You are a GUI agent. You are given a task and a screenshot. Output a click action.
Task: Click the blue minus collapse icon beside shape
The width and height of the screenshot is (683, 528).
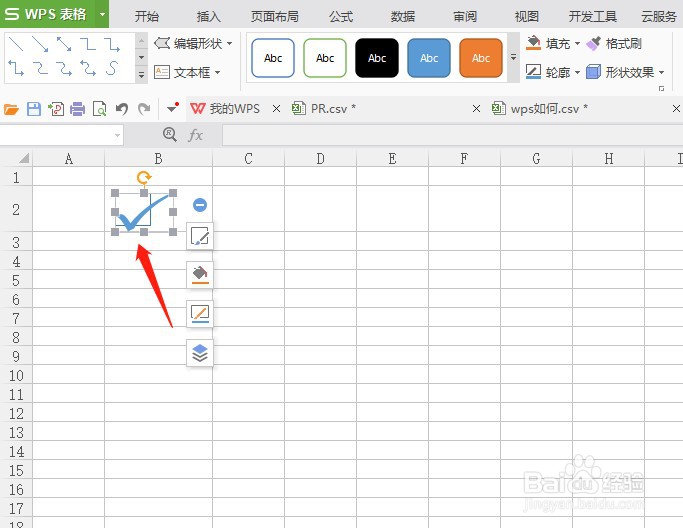[200, 205]
